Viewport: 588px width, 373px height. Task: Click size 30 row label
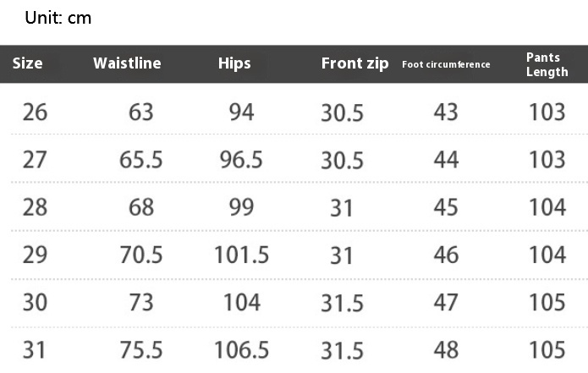[x=35, y=303]
